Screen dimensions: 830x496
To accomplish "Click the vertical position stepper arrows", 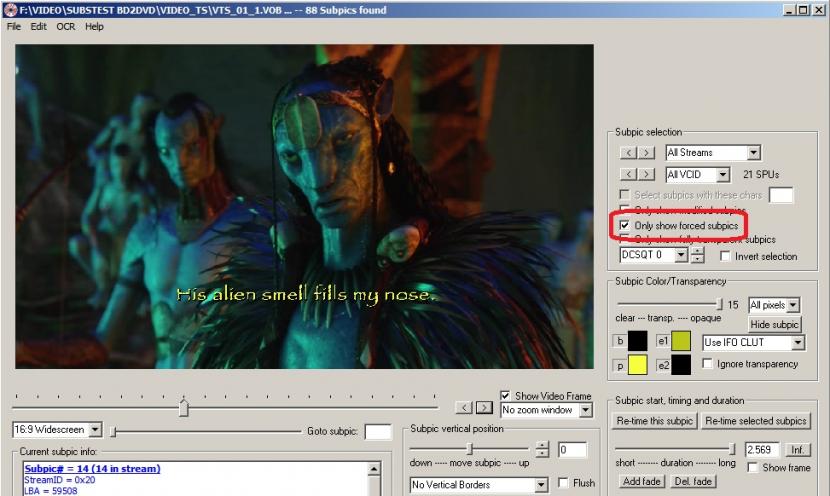I will (542, 449).
